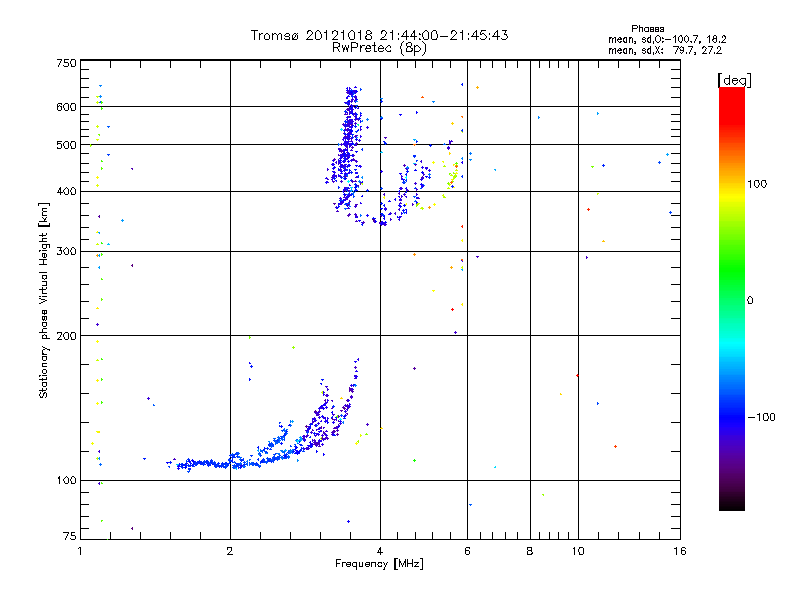Click the y-axis tick label '200'
800x600 pixels.
point(66,336)
